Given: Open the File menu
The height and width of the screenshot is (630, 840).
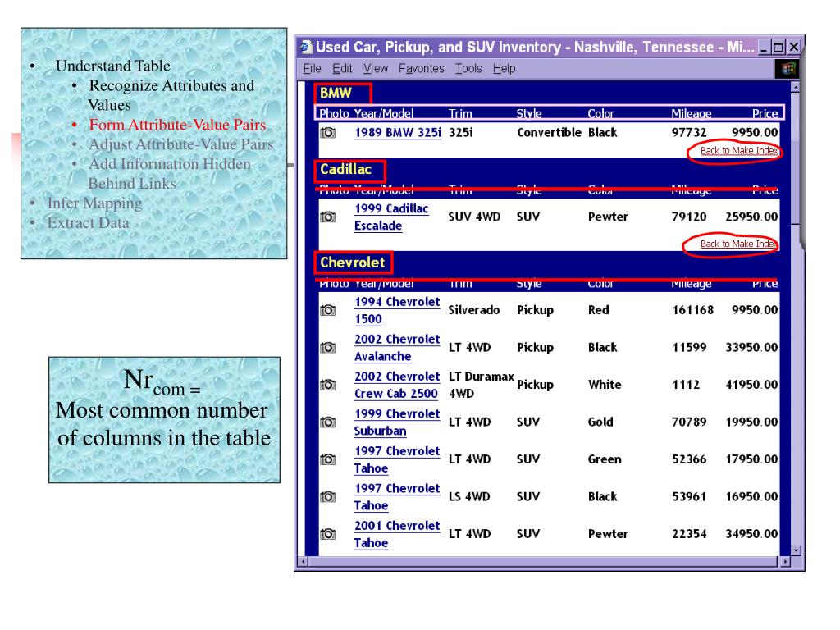Looking at the screenshot, I should point(312,69).
